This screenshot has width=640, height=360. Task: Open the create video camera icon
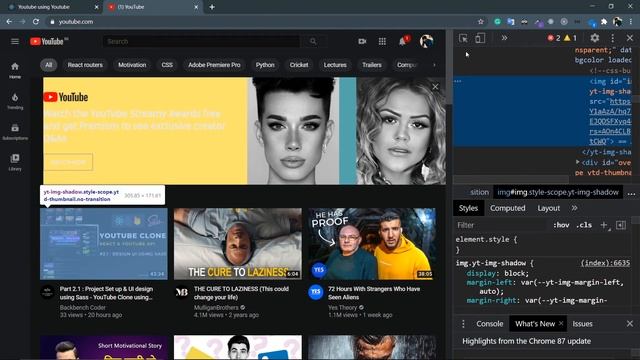pyautogui.click(x=362, y=41)
